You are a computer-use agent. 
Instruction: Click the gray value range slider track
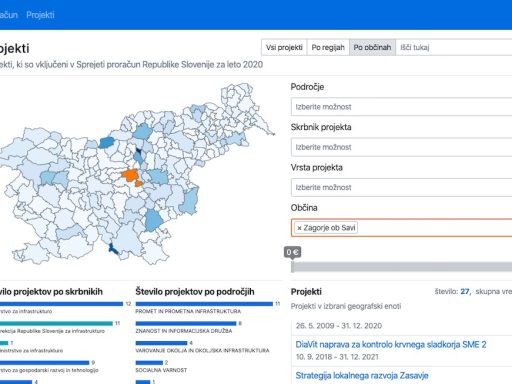[401, 267]
